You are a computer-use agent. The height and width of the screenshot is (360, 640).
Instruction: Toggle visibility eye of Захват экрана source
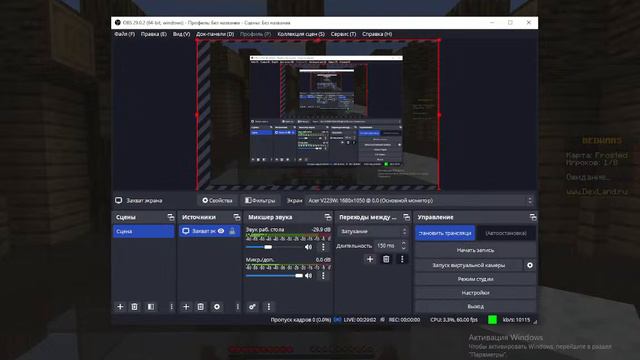pyautogui.click(x=221, y=231)
